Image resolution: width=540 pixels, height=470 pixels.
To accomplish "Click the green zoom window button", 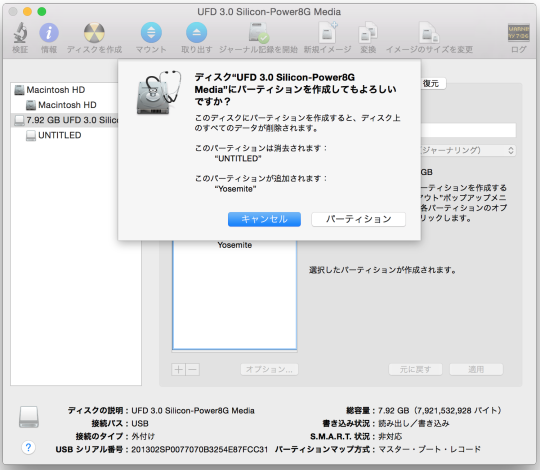I will pyautogui.click(x=42, y=12).
